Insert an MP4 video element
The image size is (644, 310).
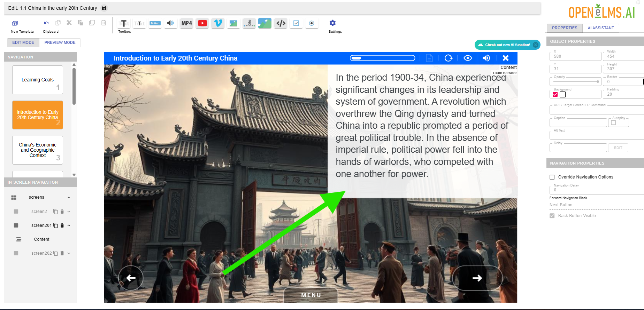(186, 23)
